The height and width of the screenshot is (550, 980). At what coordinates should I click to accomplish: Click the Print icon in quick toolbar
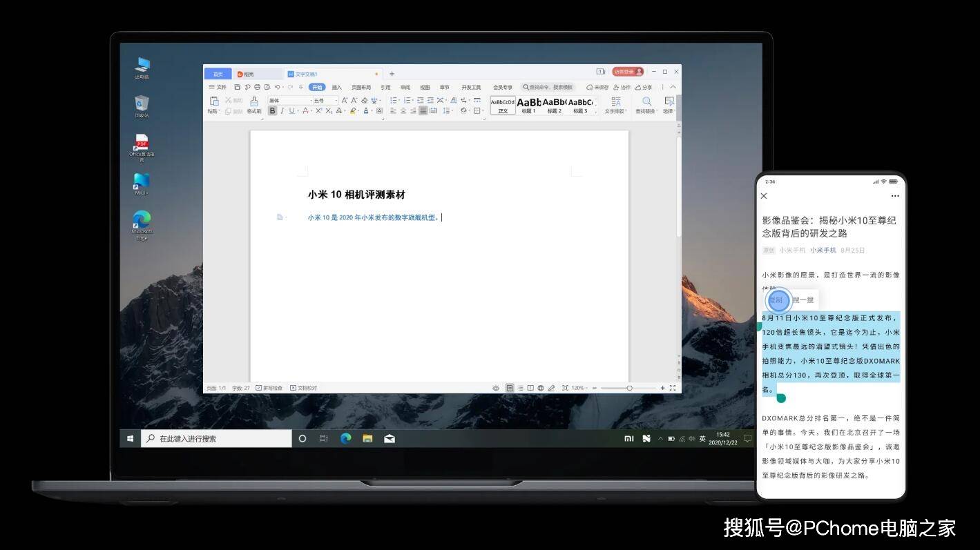pyautogui.click(x=257, y=87)
